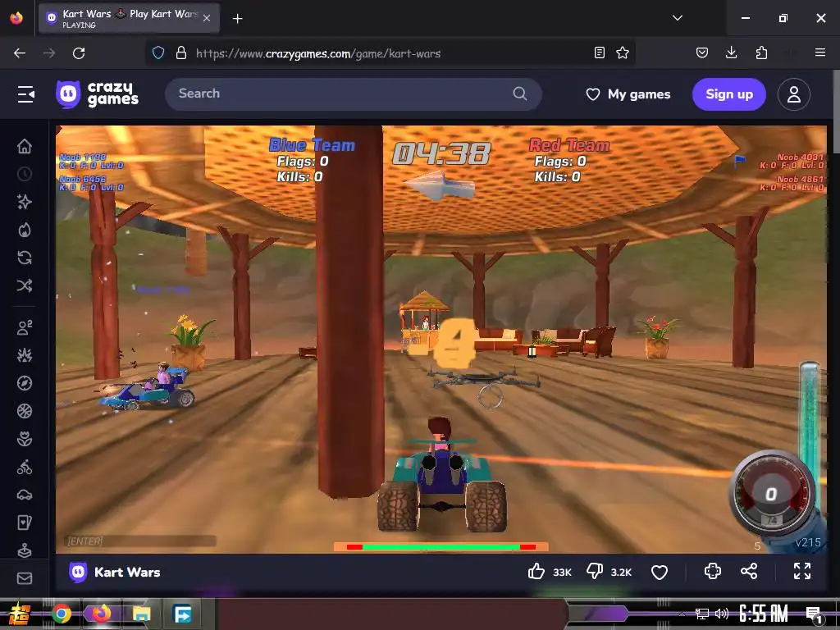Viewport: 840px width, 630px height.
Task: Open Action category explosion icon
Action: tap(24, 355)
